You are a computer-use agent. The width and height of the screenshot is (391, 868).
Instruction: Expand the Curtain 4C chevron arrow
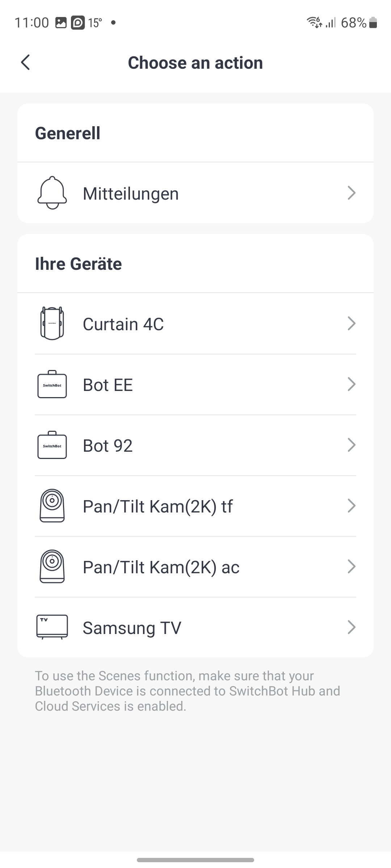[x=351, y=323]
